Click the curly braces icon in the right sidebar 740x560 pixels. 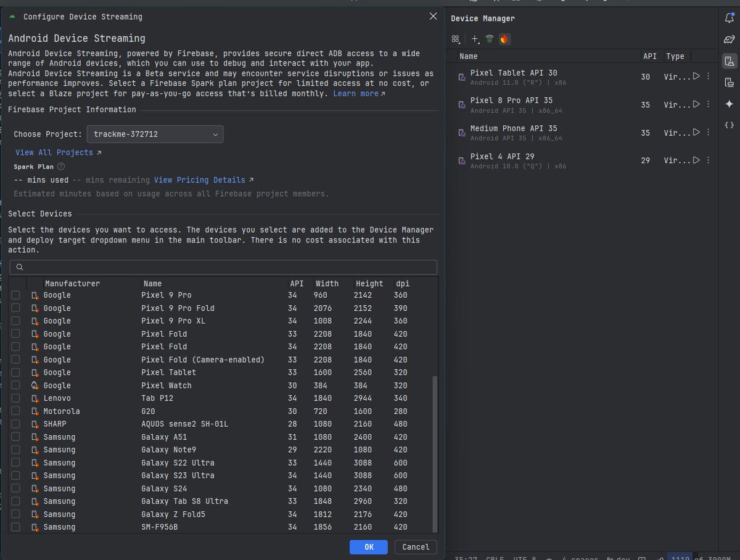point(730,125)
